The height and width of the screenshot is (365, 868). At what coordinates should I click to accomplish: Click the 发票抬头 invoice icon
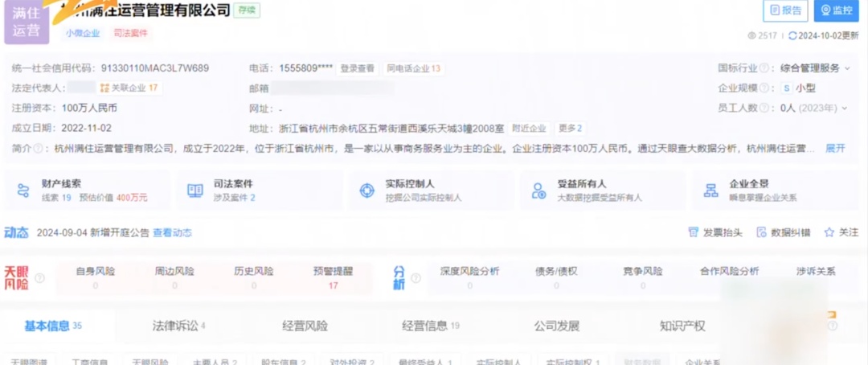click(693, 232)
